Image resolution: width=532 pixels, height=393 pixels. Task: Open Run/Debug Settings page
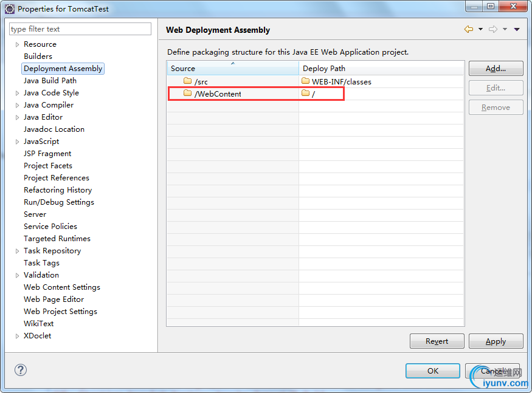(59, 202)
